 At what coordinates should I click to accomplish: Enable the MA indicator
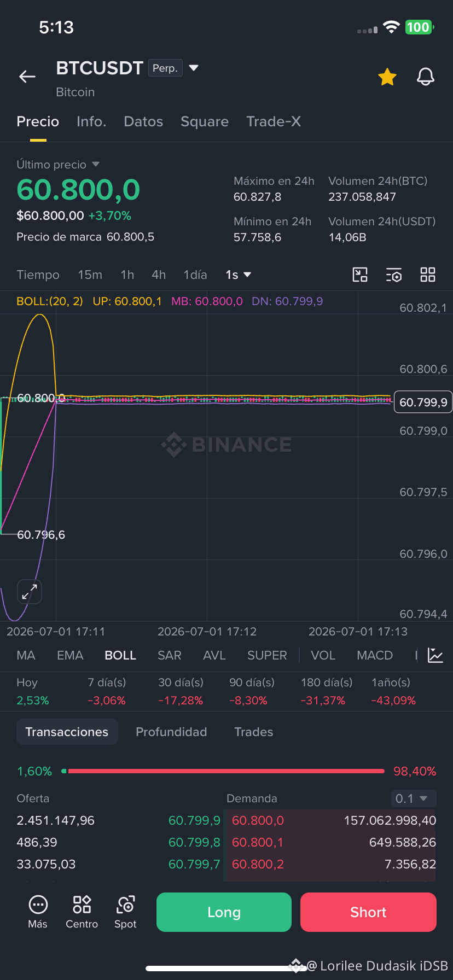(x=26, y=655)
